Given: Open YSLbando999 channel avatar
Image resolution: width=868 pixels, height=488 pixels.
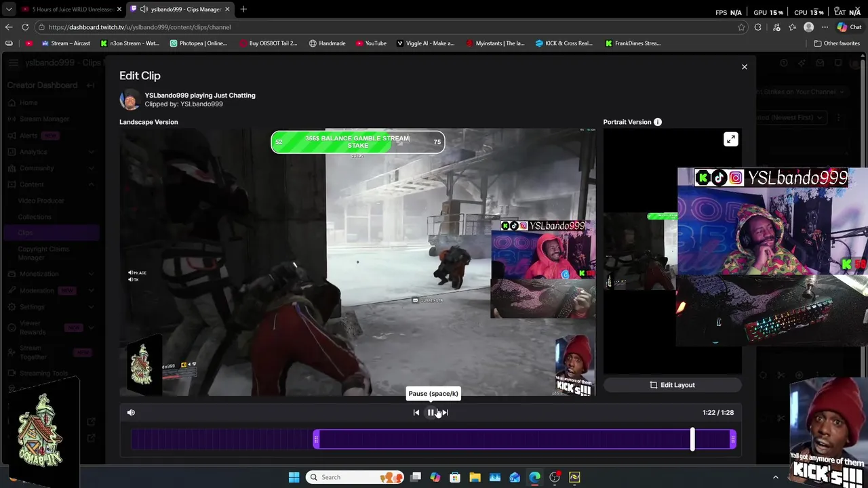Looking at the screenshot, I should click(x=129, y=100).
